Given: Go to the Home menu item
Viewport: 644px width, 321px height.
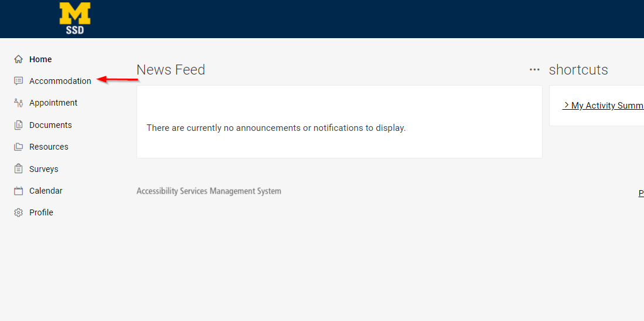Looking at the screenshot, I should (x=40, y=59).
